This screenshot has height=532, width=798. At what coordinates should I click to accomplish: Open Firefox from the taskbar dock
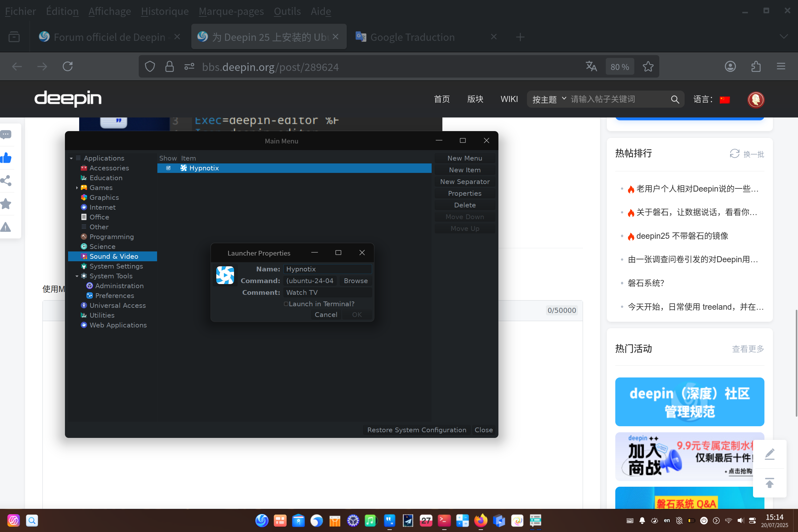(481, 520)
